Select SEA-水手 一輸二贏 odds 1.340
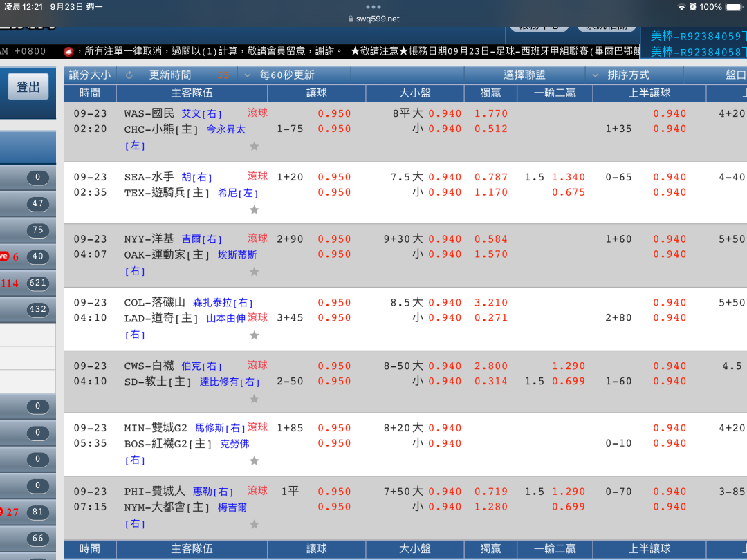The image size is (747, 560). (x=569, y=177)
